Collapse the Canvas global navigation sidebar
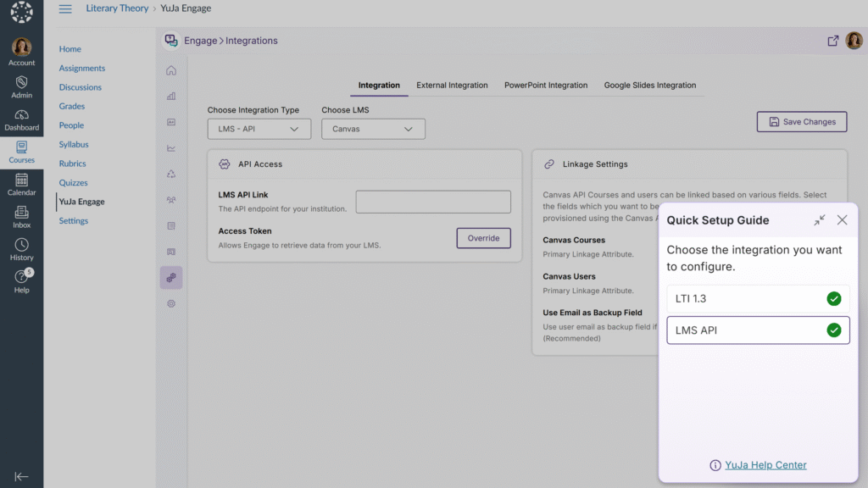Image resolution: width=868 pixels, height=488 pixels. point(21,476)
